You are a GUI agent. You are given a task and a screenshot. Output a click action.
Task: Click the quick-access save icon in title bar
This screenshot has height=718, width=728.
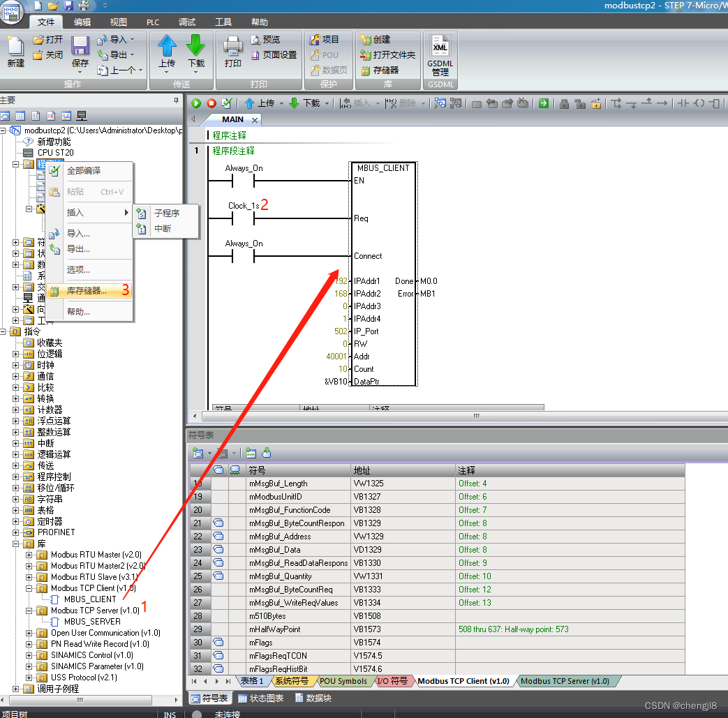pos(68,6)
